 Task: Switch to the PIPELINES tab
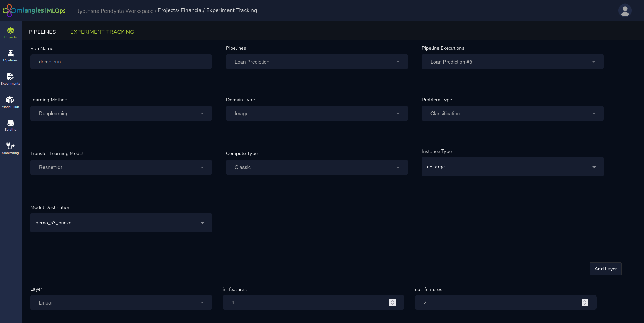(x=42, y=32)
